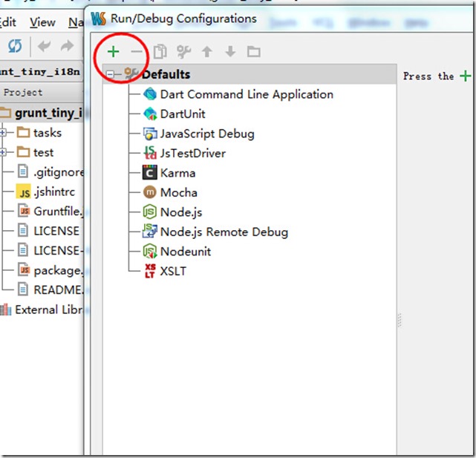Select the XSLT configuration
The width and height of the screenshot is (476, 458).
173,272
